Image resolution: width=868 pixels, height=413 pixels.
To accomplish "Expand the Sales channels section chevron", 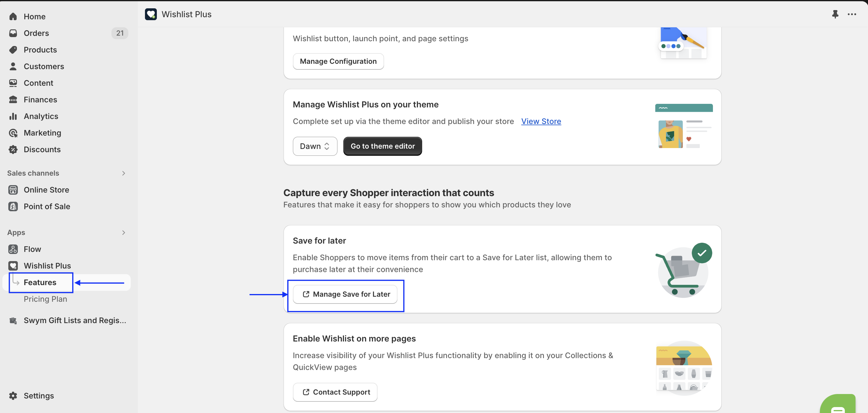I will (123, 173).
